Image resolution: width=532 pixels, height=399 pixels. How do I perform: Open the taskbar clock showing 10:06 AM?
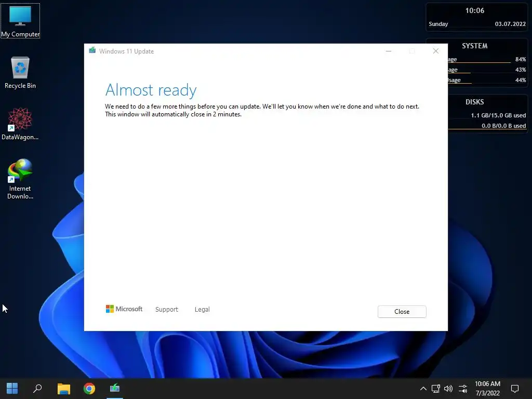(487, 389)
